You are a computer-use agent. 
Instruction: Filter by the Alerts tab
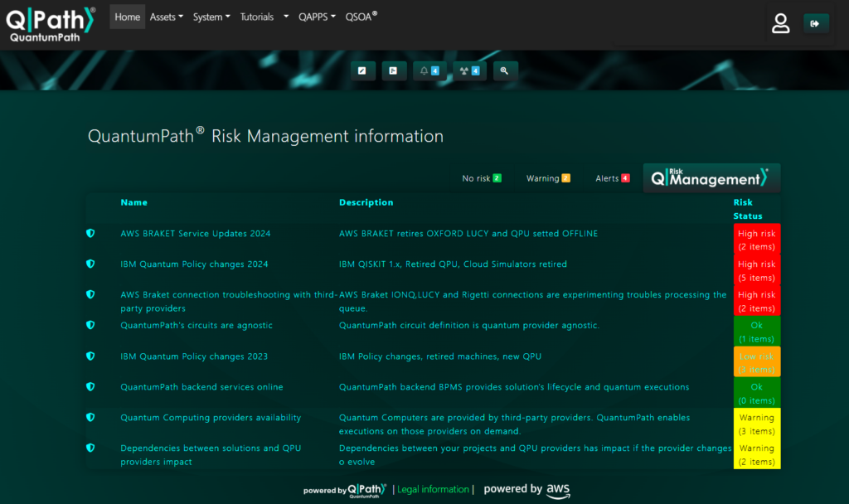click(612, 178)
